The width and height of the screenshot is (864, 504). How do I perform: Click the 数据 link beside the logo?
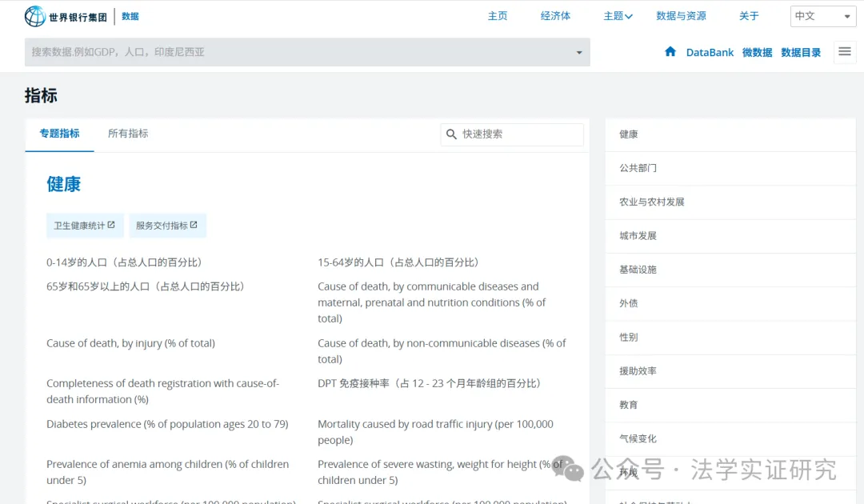130,17
